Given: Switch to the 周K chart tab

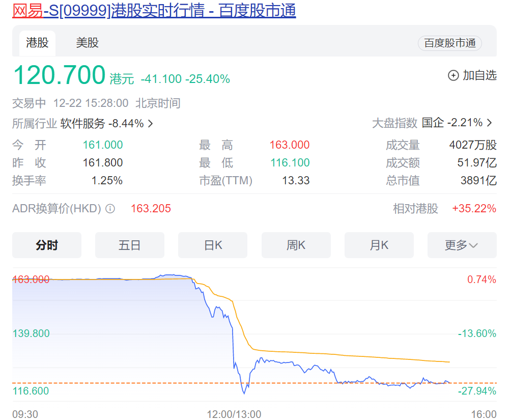Looking at the screenshot, I should point(296,245).
